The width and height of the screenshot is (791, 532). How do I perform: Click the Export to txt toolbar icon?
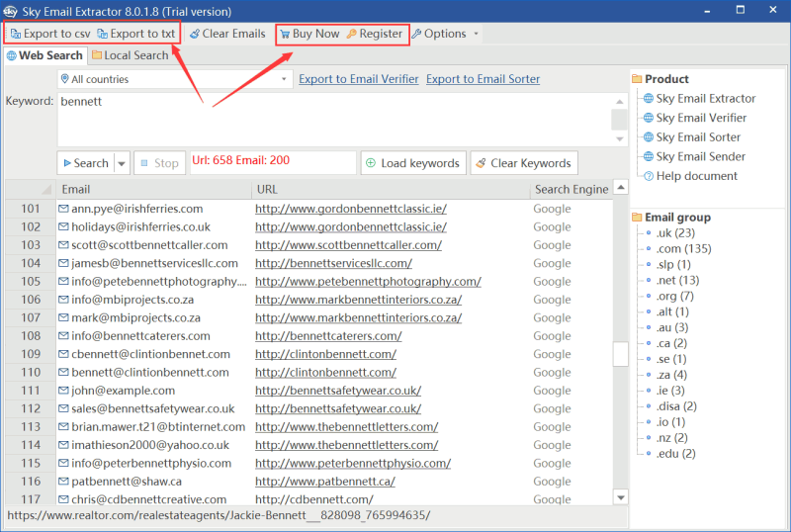pos(102,34)
